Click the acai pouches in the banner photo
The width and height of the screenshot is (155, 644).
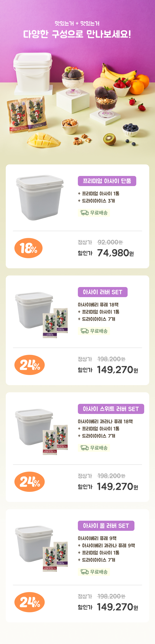[27, 115]
